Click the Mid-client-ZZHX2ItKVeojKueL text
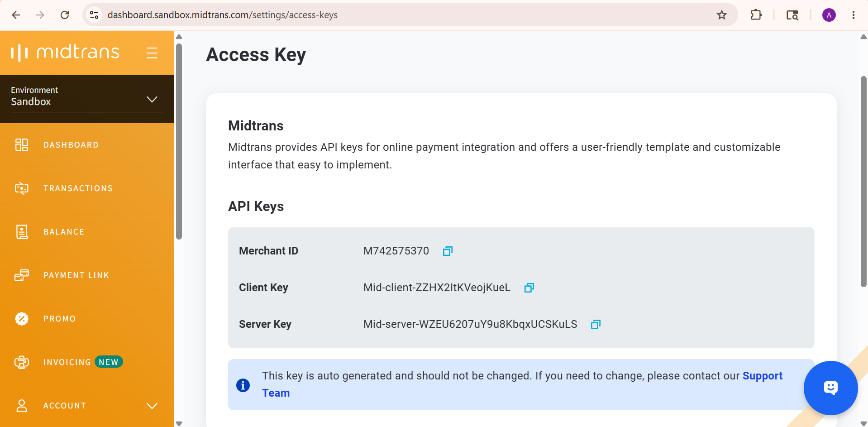Screen dimensions: 868x427 pyautogui.click(x=437, y=288)
